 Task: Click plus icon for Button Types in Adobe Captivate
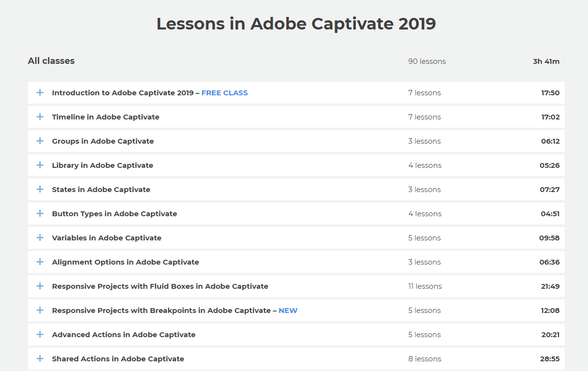click(40, 213)
